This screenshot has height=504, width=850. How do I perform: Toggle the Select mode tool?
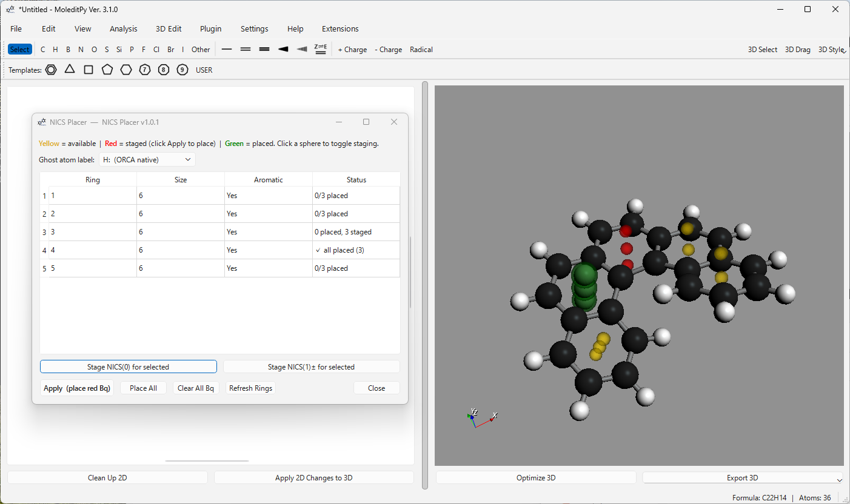tap(19, 50)
